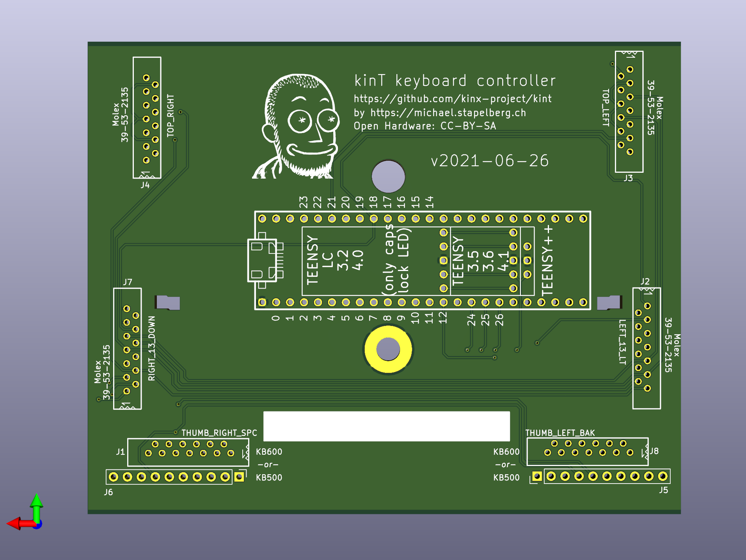Click the KB600 label next to J1
746x560 pixels.
[x=269, y=452]
